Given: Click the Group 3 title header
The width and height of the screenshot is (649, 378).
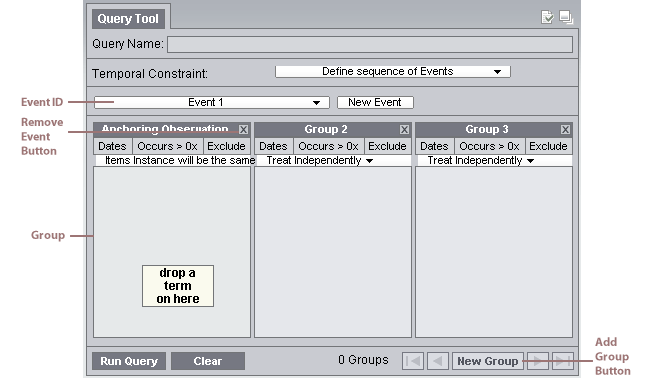Looking at the screenshot, I should point(487,130).
